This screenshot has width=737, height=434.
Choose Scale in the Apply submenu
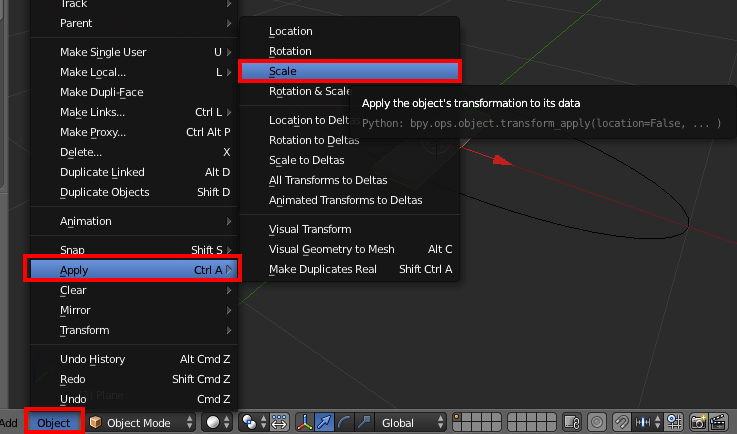pos(350,71)
